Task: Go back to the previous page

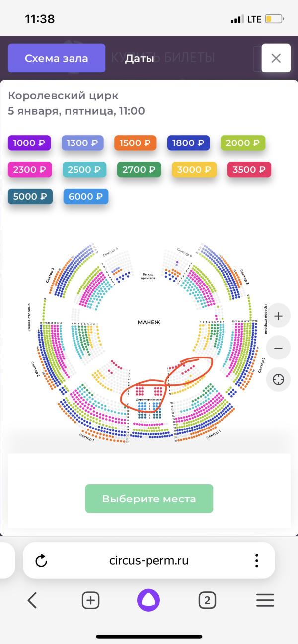Action: click(x=32, y=601)
